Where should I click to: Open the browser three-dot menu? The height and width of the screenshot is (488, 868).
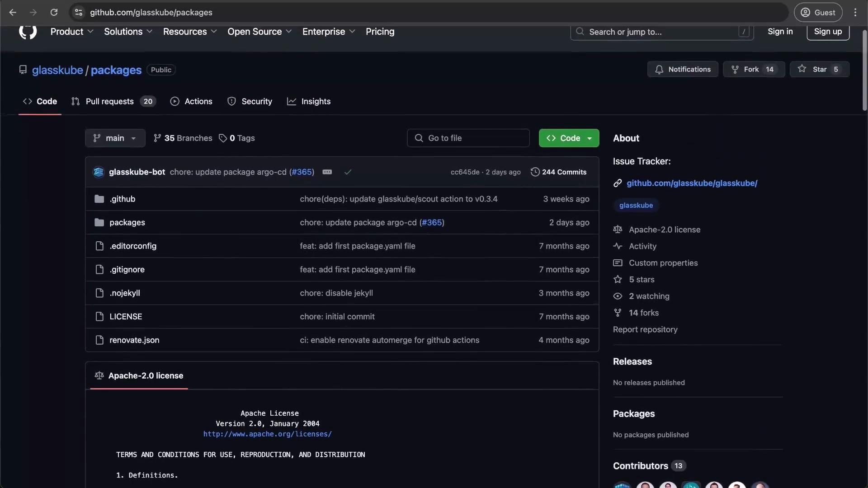pos(855,12)
